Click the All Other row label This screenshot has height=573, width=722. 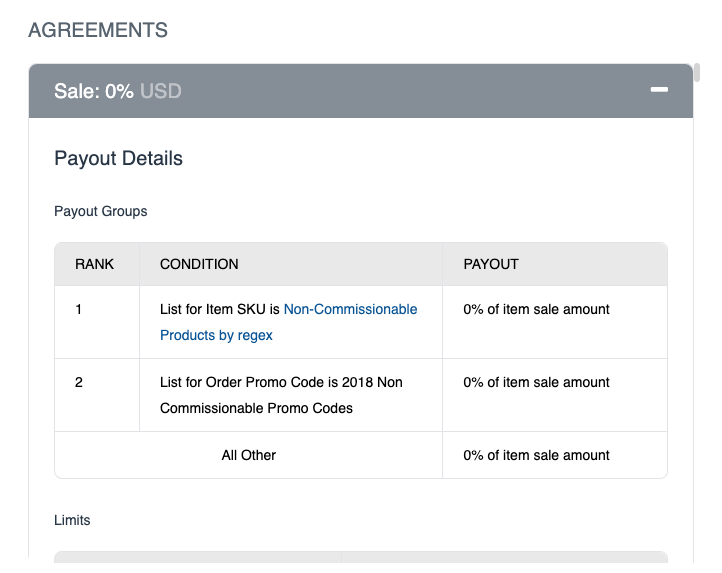click(x=249, y=455)
